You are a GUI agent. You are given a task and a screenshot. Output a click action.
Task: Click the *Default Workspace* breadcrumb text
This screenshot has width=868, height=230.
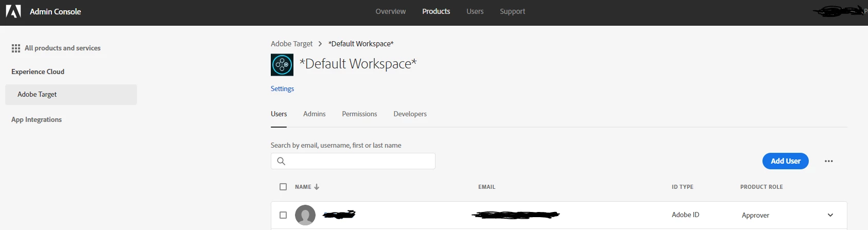(361, 44)
